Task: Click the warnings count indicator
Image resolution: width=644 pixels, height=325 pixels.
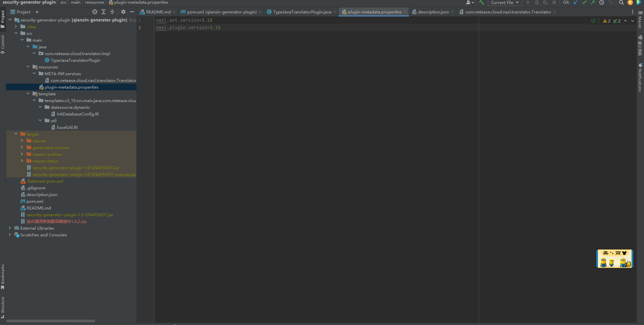Action: [x=607, y=21]
